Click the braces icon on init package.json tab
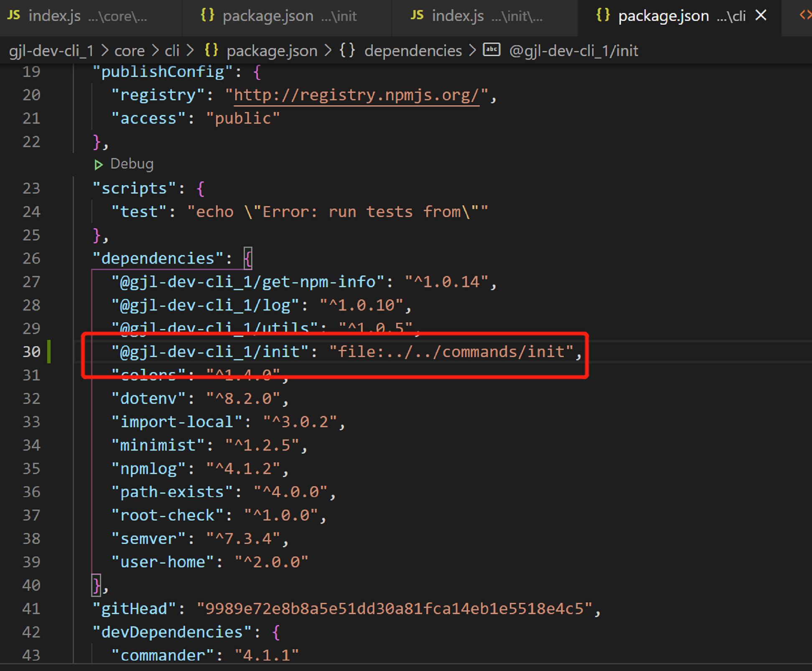Viewport: 812px width, 671px height. 207,15
